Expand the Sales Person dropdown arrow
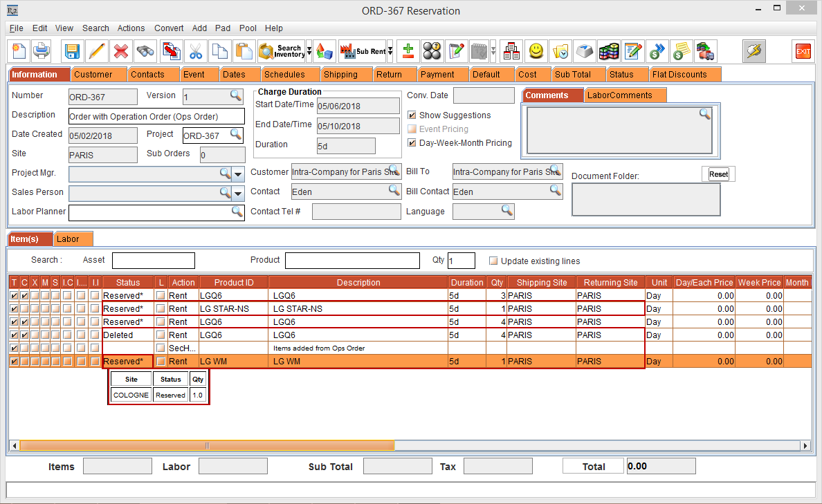822x504 pixels. coord(238,193)
